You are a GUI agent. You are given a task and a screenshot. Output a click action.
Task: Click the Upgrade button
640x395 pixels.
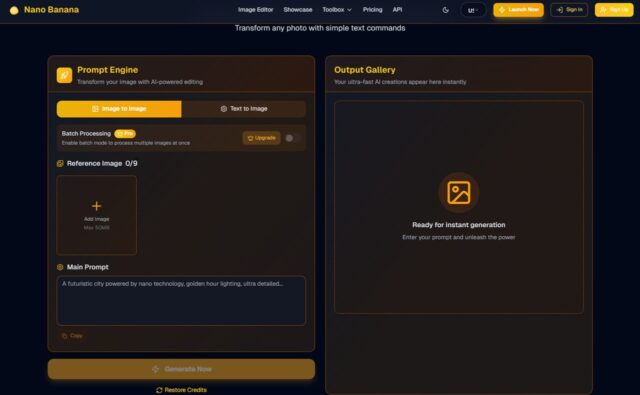click(261, 138)
